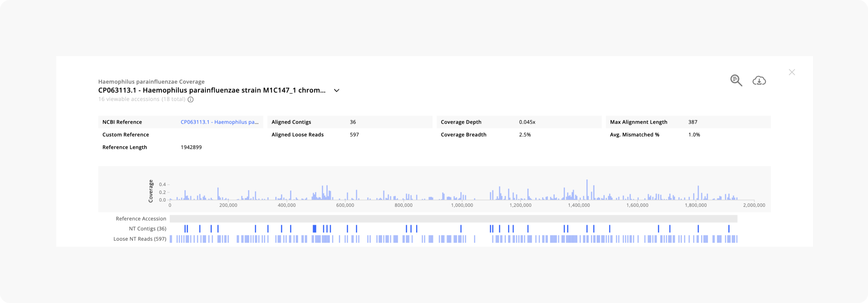Click the Max Alignment Length 387 value
This screenshot has width=868, height=303.
pos(693,122)
